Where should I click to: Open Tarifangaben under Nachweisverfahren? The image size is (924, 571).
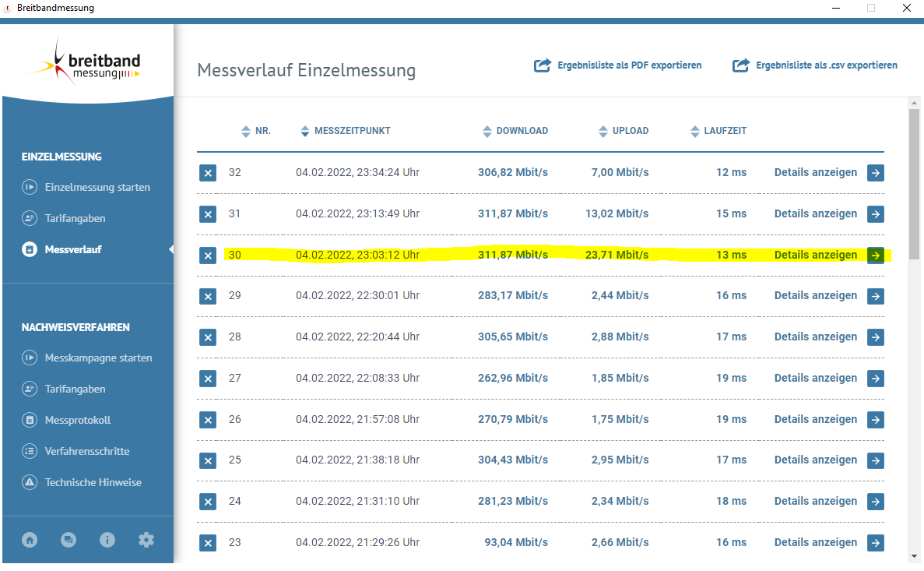coord(64,389)
